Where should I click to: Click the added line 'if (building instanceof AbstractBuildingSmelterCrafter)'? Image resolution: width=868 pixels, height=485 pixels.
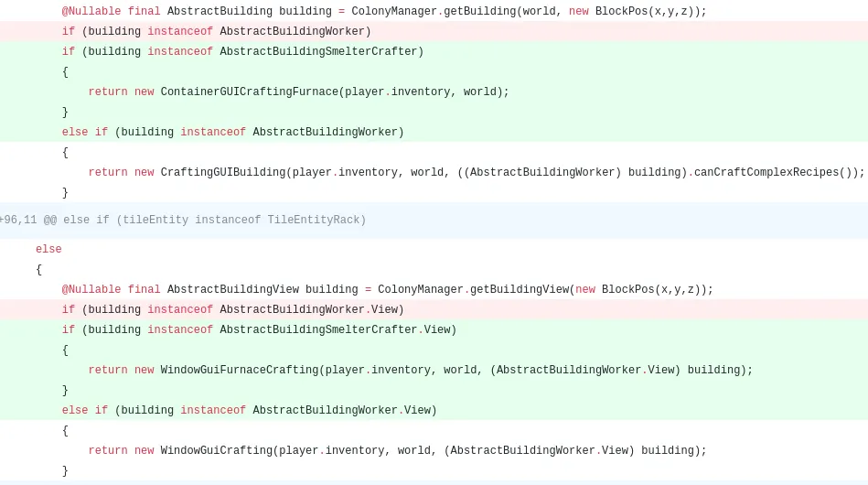click(434, 51)
